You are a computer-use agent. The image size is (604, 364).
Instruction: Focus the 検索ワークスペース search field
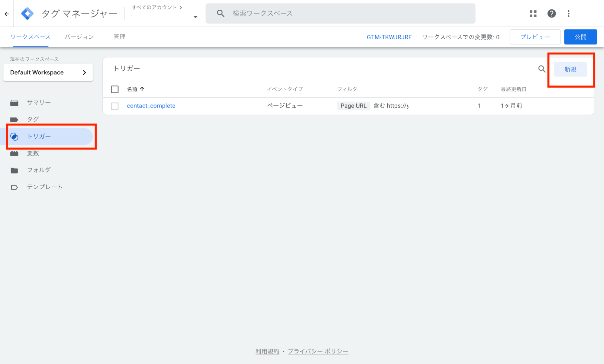click(x=341, y=13)
